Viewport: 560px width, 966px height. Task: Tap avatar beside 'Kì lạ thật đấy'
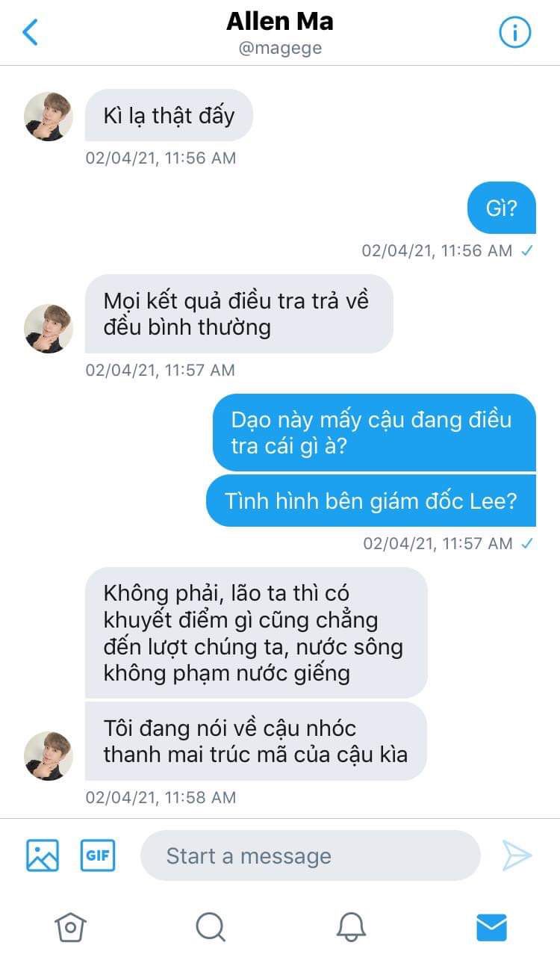(49, 117)
